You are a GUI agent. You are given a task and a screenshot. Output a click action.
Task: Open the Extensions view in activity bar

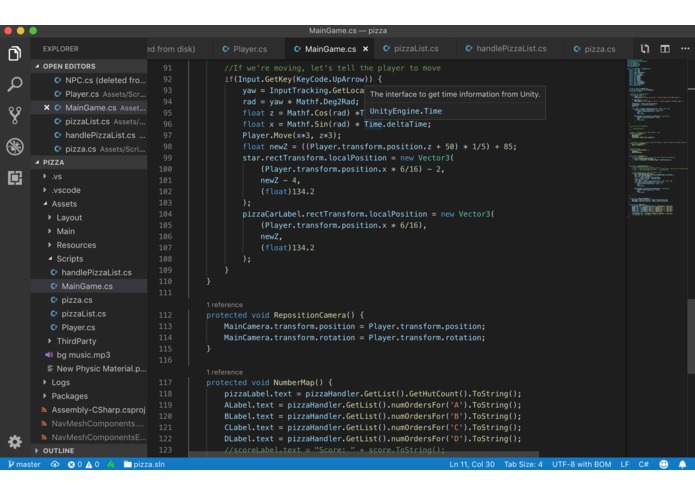point(15,178)
